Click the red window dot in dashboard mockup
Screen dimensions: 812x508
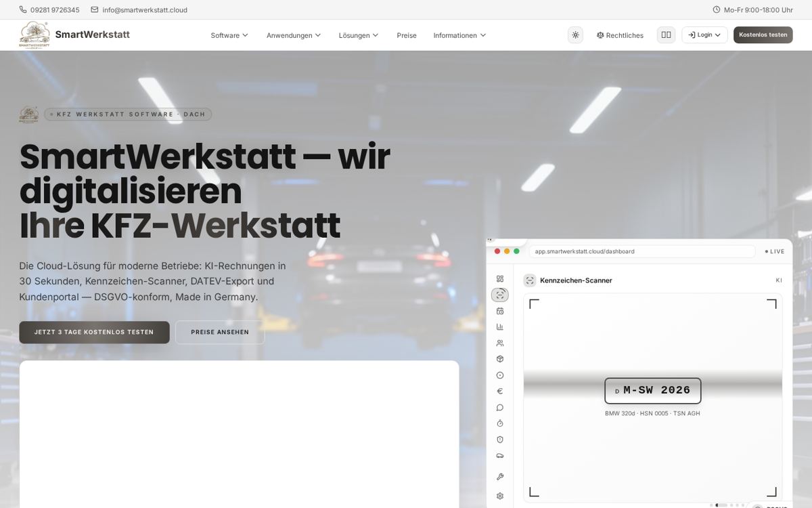[x=497, y=251]
